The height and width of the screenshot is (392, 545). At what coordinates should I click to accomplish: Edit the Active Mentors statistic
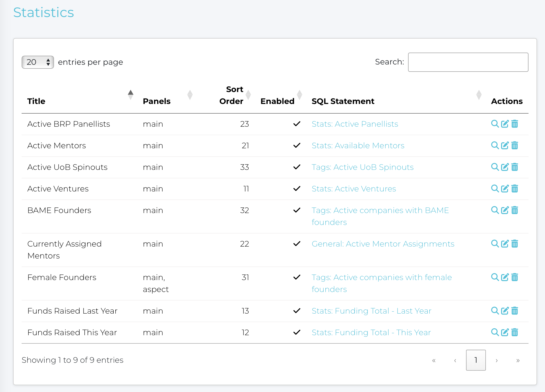click(505, 145)
